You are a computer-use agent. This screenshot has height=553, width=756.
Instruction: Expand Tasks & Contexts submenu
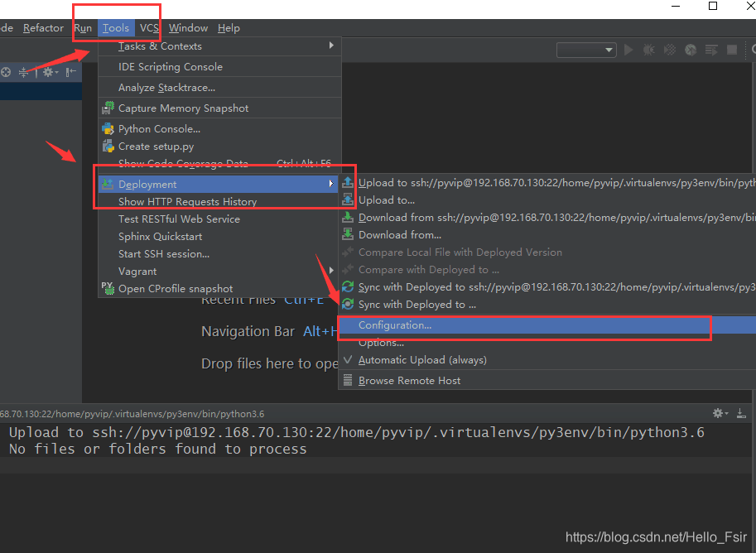[x=220, y=46]
